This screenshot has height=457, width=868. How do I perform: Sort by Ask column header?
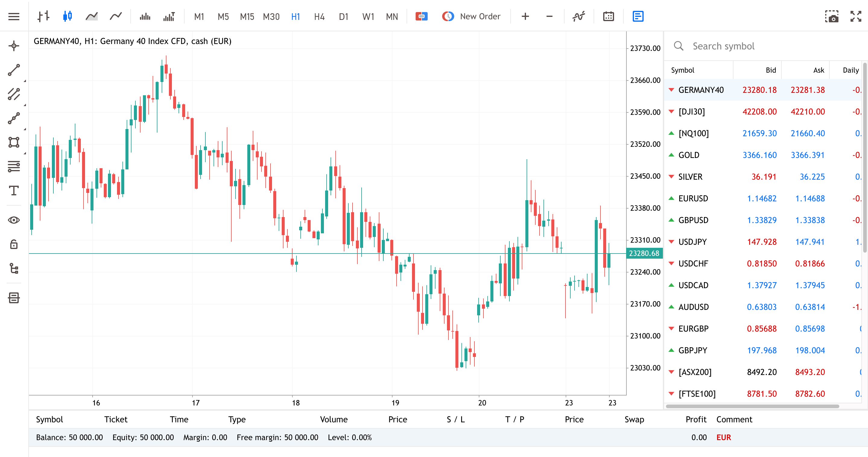819,70
